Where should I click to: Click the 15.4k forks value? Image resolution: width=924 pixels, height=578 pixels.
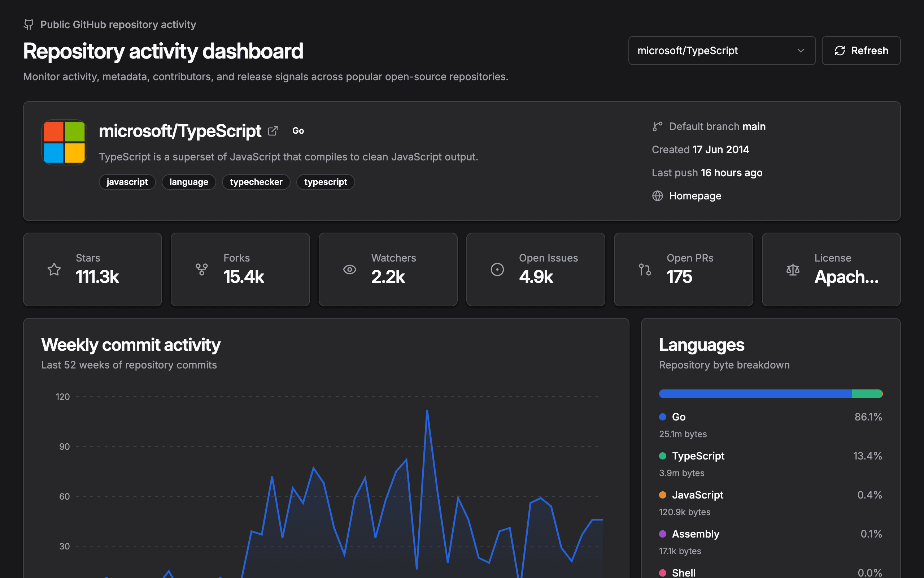pyautogui.click(x=244, y=277)
